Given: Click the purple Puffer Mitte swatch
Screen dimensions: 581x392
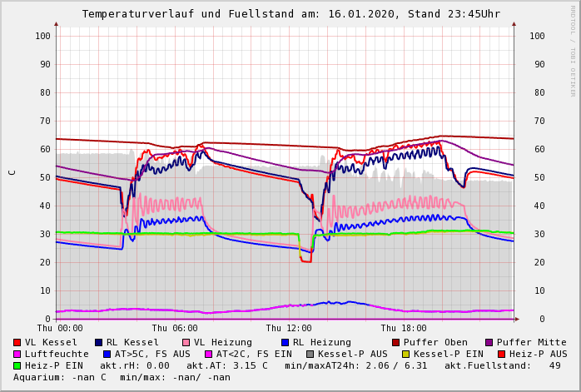Looking at the screenshot, I should tap(489, 342).
